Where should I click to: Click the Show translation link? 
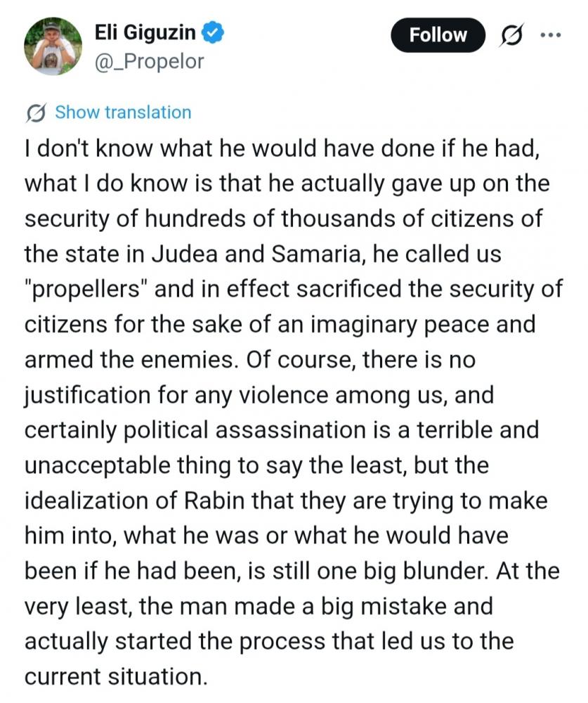coord(123,112)
